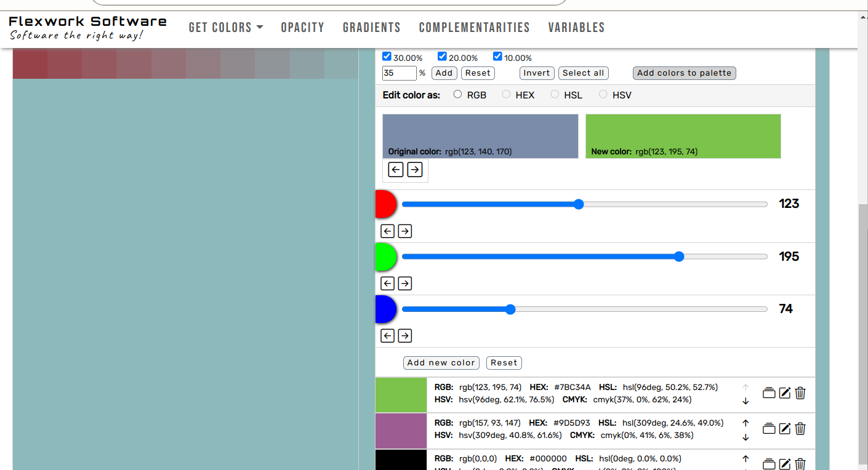Viewport: 868px width, 470px height.
Task: Click the Add new color button
Action: [441, 363]
